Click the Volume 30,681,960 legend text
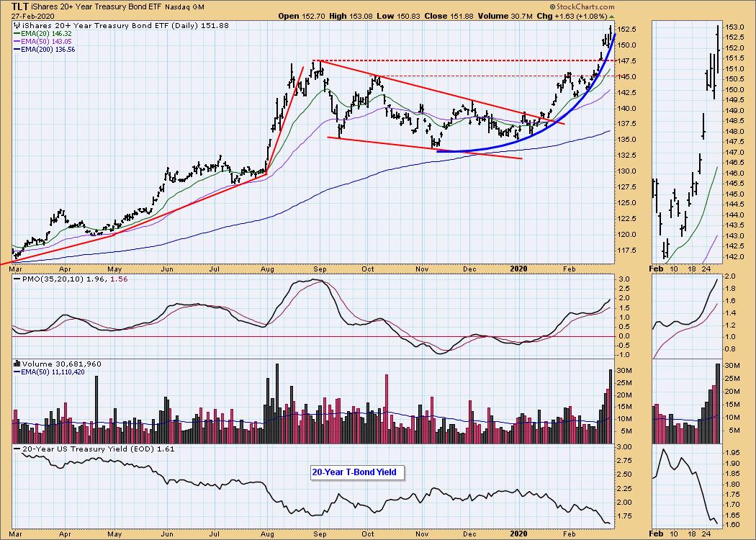 coord(62,364)
